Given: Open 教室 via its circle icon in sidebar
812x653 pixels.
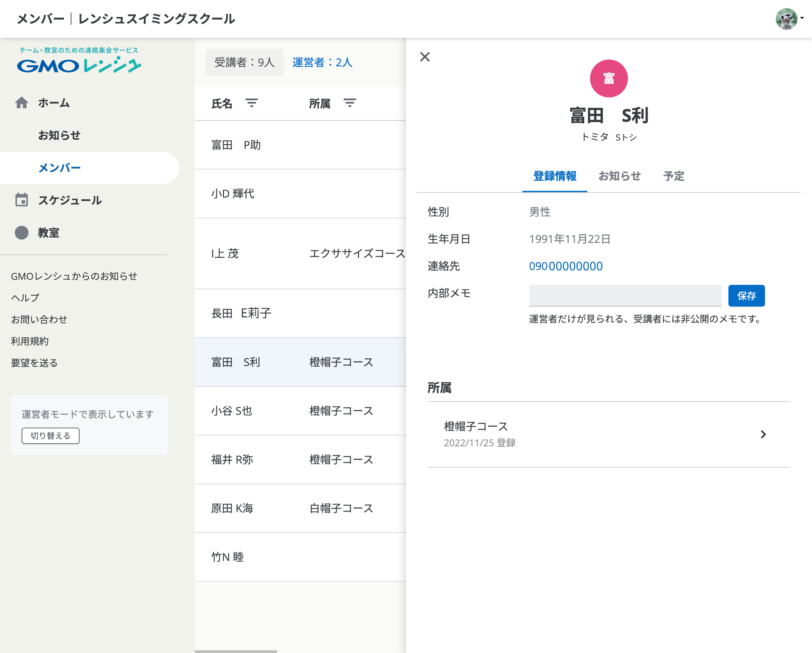Looking at the screenshot, I should click(21, 233).
